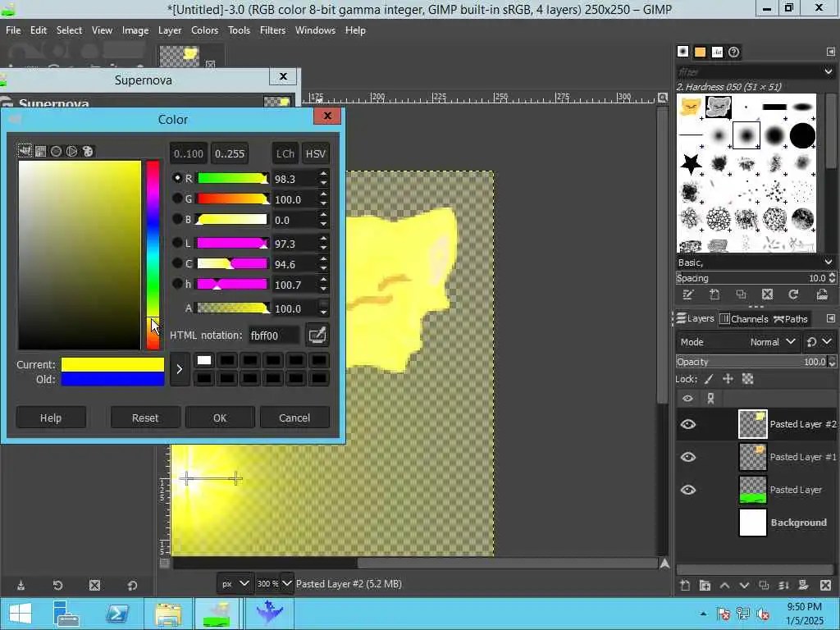Select the GIMP color selector tab icon
The height and width of the screenshot is (630, 840).
pos(25,151)
